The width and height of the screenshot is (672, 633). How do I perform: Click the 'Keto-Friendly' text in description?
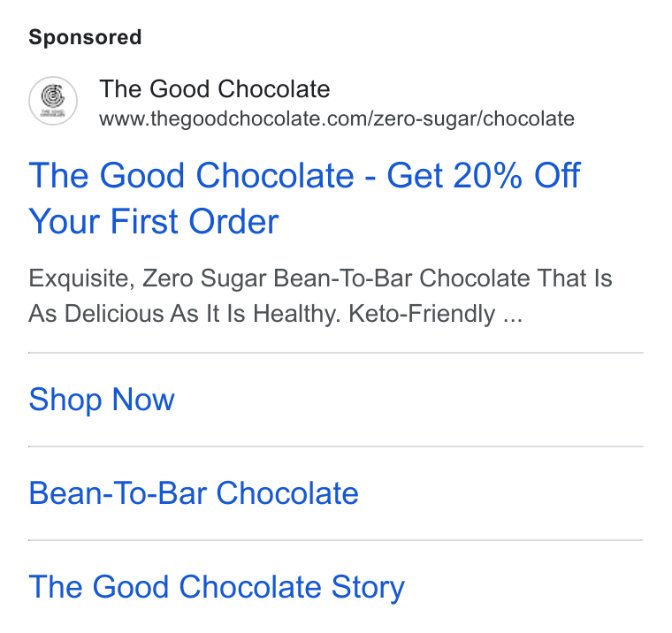(422, 313)
